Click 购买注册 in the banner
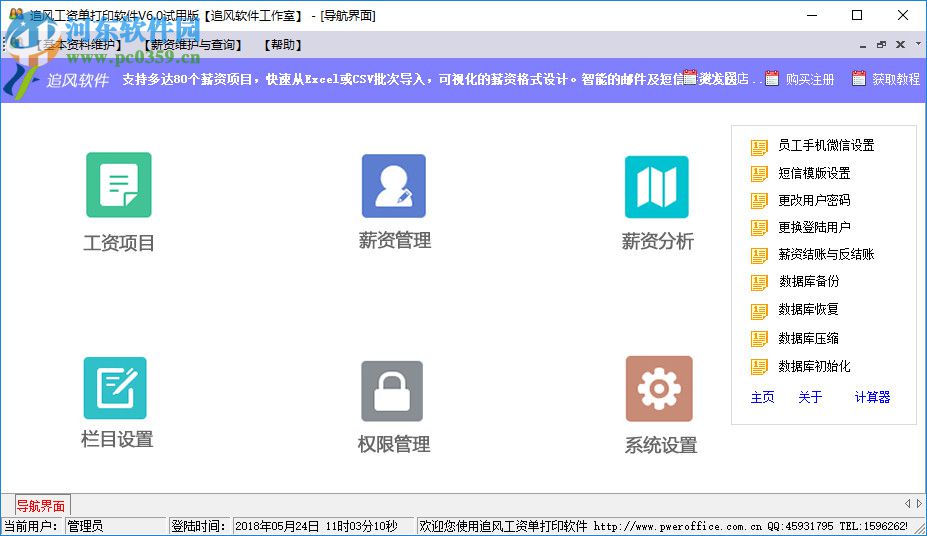Screen dimensions: 927x536 click(x=809, y=79)
